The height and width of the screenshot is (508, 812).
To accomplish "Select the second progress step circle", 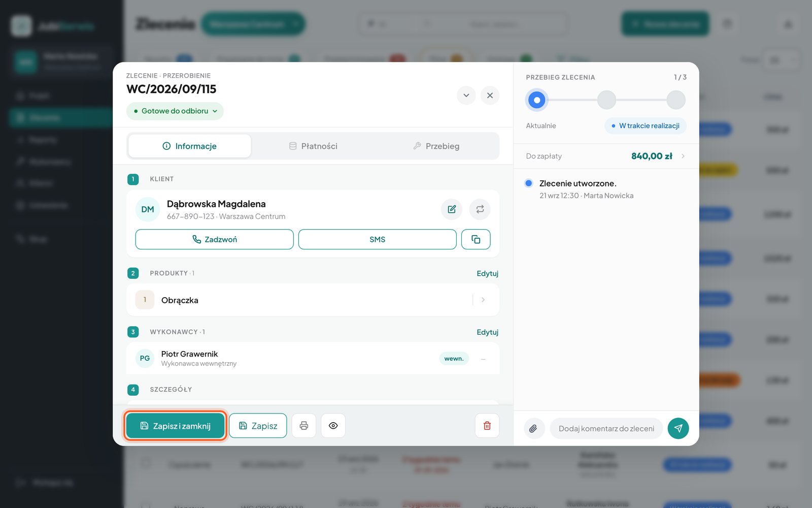I will pos(606,100).
